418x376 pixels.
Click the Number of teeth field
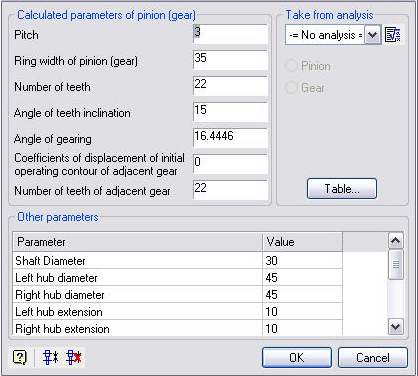coord(230,86)
